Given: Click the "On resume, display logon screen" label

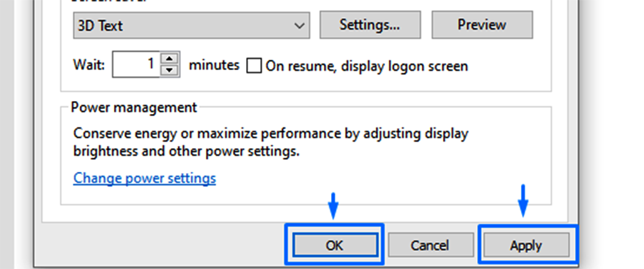Looking at the screenshot, I should coord(366,66).
